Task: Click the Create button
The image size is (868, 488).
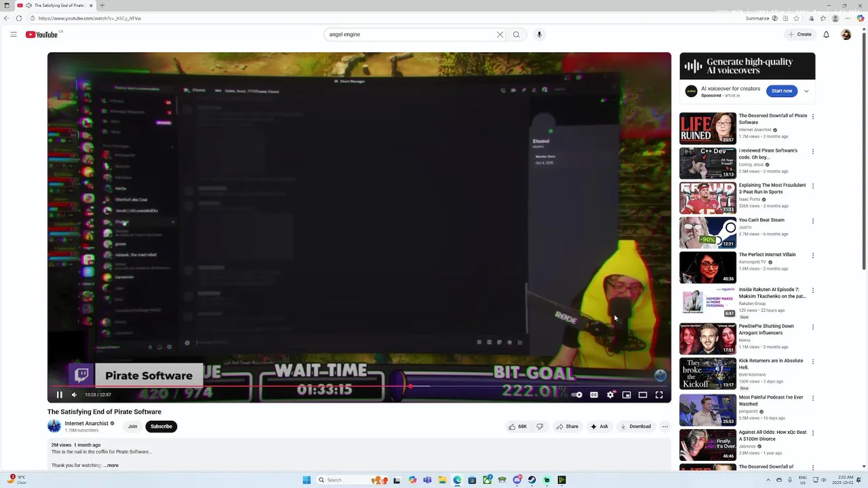Action: (800, 35)
